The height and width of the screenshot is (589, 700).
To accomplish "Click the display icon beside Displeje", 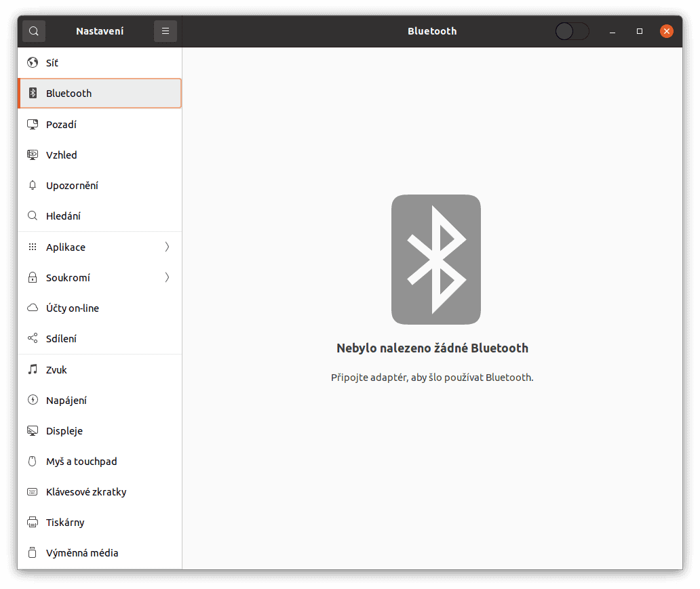I will click(x=33, y=430).
